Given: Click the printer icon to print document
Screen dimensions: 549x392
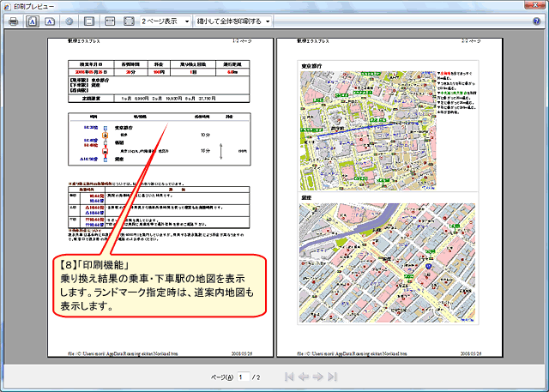Looking at the screenshot, I should [12, 21].
